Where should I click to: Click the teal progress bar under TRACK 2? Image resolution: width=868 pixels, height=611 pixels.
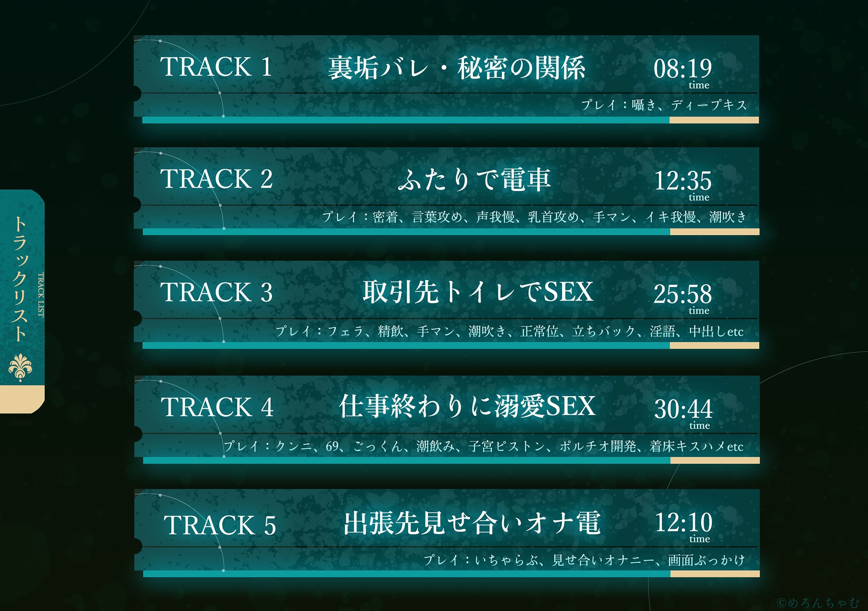406,232
